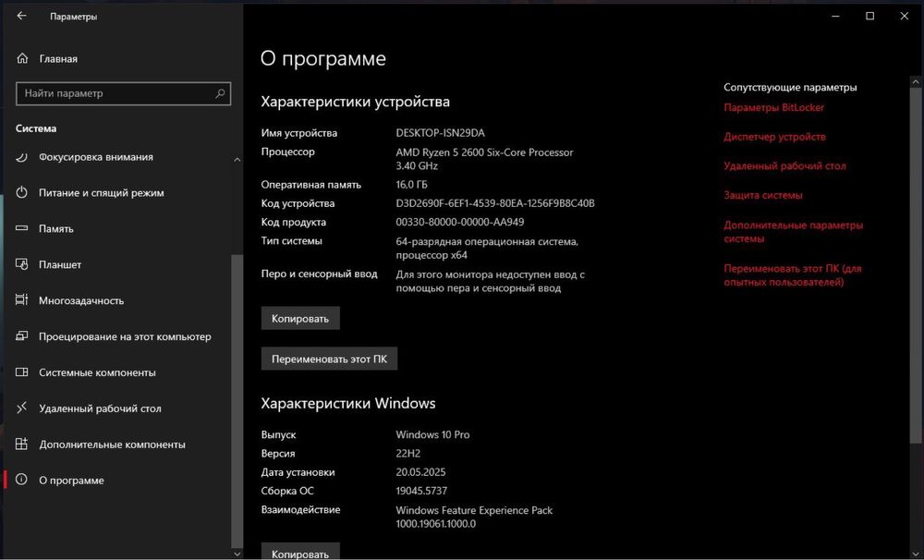Click the Характеристики Windows heading
The width and height of the screenshot is (924, 560).
(x=348, y=403)
